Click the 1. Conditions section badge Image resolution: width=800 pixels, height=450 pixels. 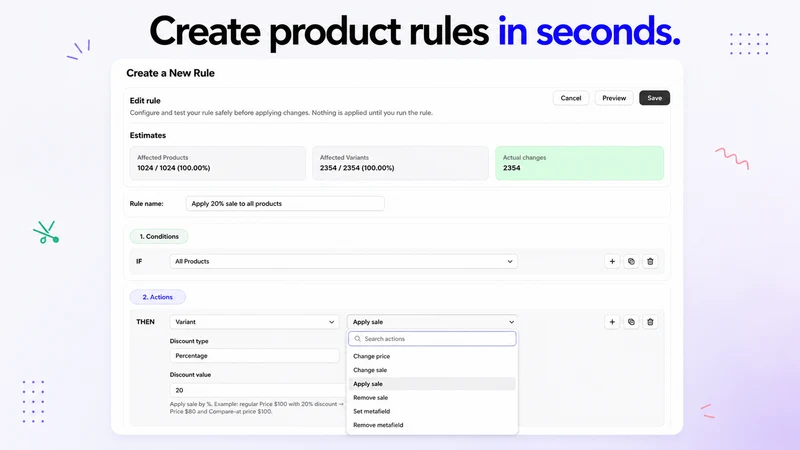click(x=159, y=236)
